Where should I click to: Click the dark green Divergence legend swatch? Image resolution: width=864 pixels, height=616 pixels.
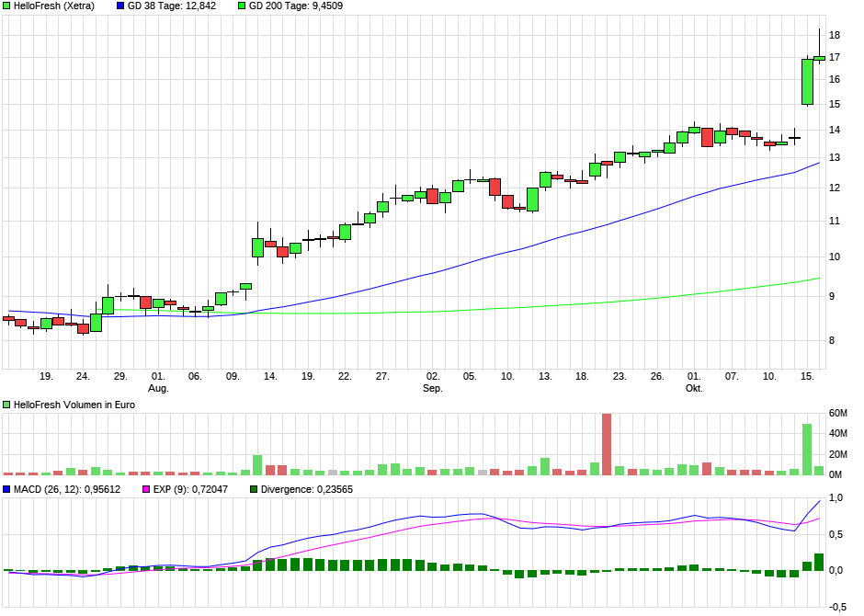[x=254, y=489]
